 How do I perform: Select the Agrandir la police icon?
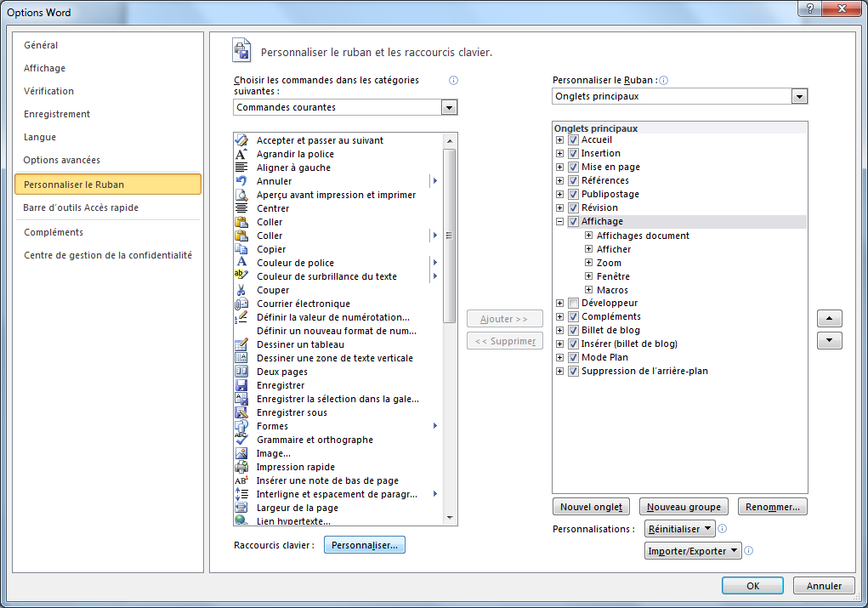click(x=241, y=154)
